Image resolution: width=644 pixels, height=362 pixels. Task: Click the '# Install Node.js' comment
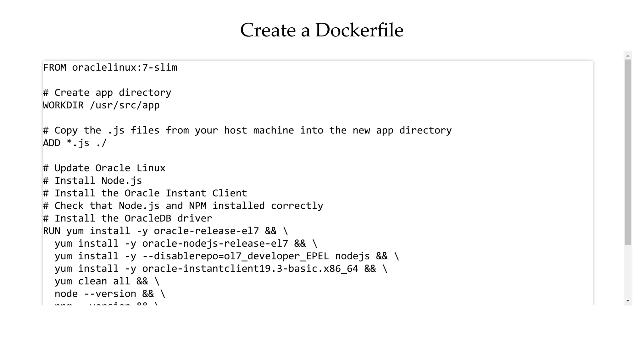(x=92, y=181)
